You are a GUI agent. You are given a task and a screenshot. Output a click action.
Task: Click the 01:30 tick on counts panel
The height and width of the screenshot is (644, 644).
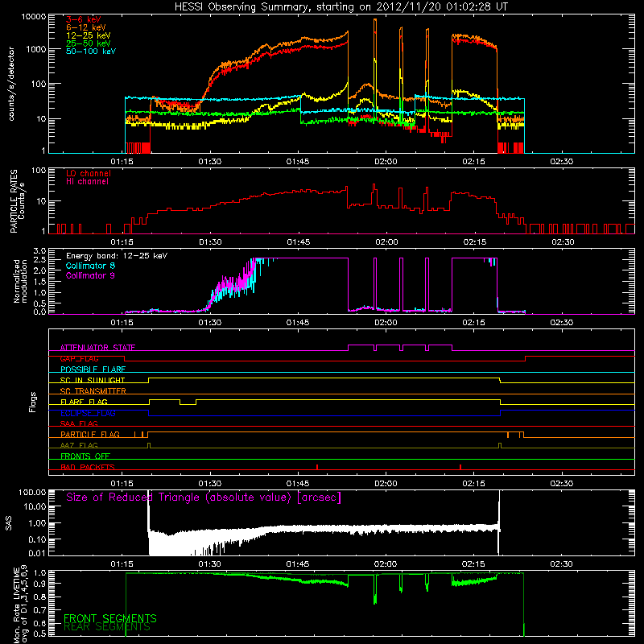[x=210, y=162]
